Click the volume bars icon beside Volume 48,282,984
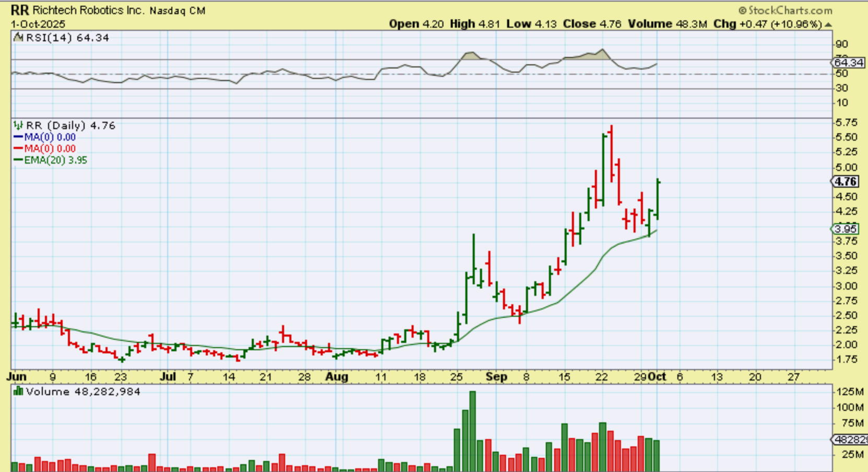The image size is (868, 472). pyautogui.click(x=18, y=391)
